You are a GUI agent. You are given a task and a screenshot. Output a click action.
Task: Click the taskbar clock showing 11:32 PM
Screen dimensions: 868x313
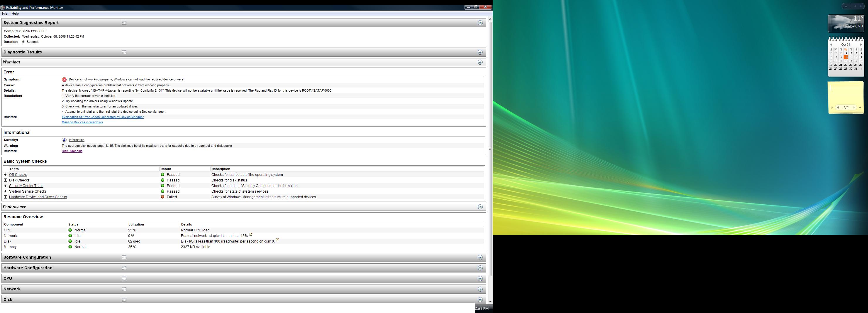482,309
